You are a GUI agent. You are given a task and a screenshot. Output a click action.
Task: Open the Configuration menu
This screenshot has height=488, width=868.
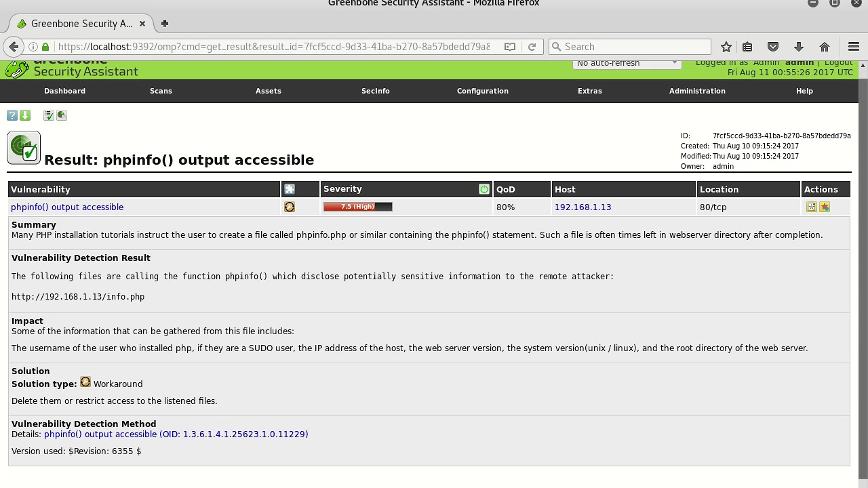click(x=483, y=91)
